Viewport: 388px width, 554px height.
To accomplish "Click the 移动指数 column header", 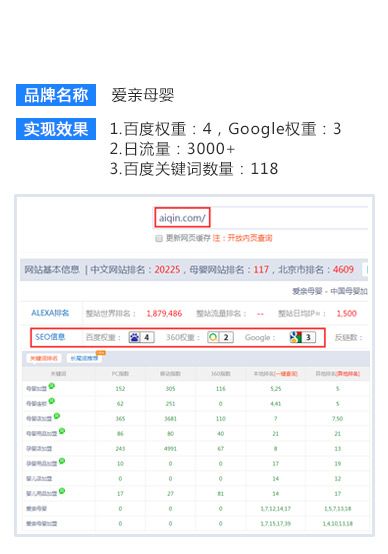I will tap(170, 374).
